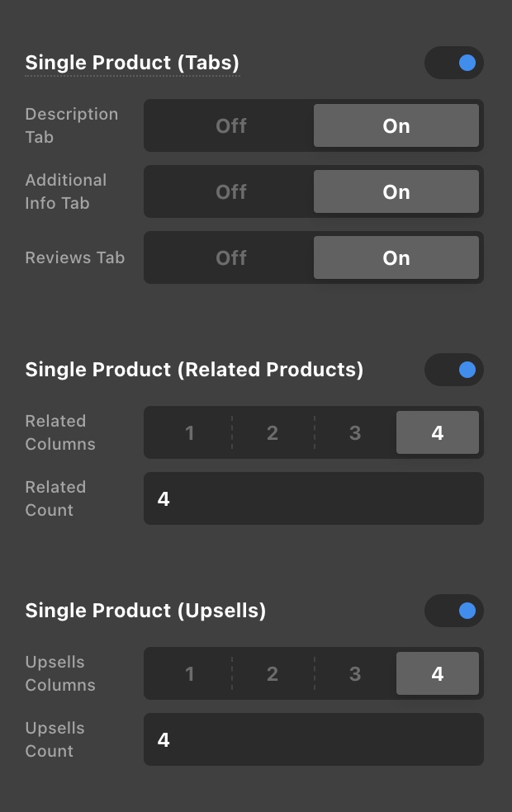The image size is (512, 812).
Task: Click the Upsells Count input field
Action: 314,739
